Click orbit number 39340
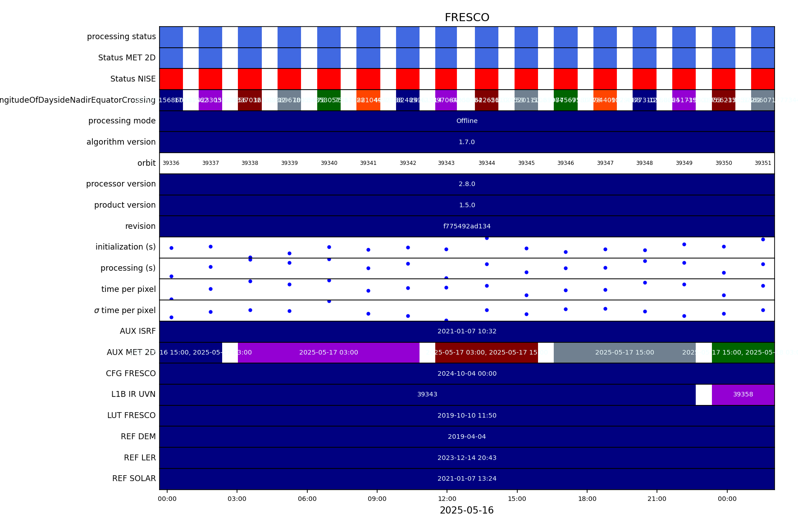This screenshot has width=798, height=532. [329, 163]
